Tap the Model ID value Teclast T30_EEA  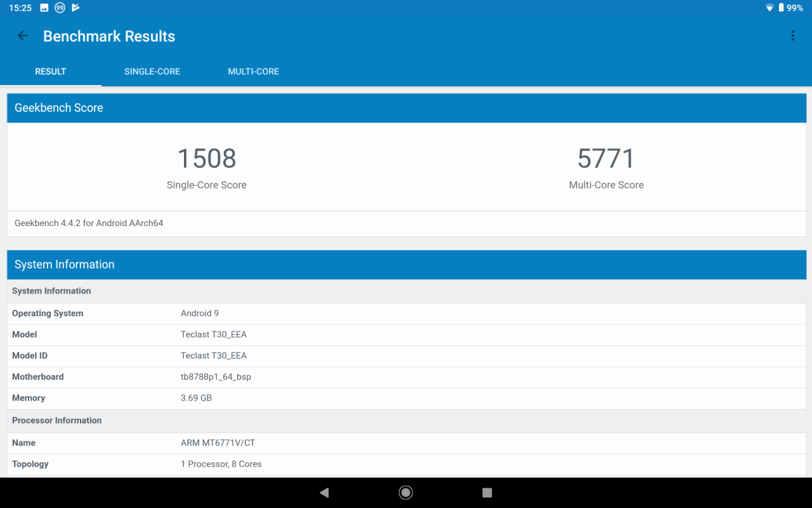214,356
